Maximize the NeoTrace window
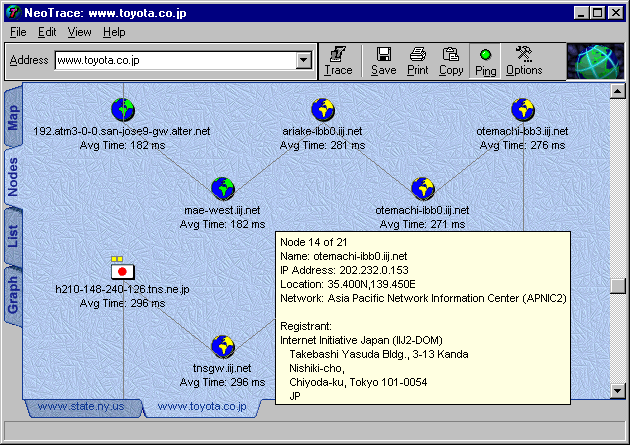This screenshot has width=630, height=445. click(x=597, y=13)
